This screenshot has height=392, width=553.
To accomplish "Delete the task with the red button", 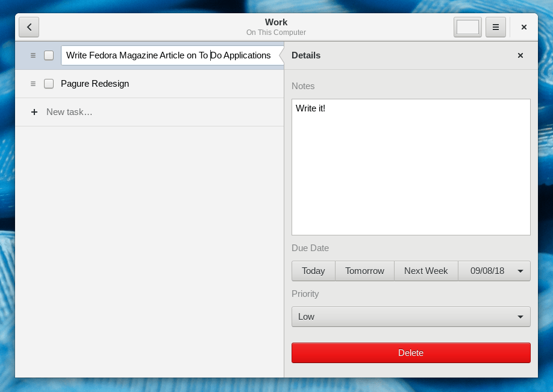I will (x=411, y=353).
